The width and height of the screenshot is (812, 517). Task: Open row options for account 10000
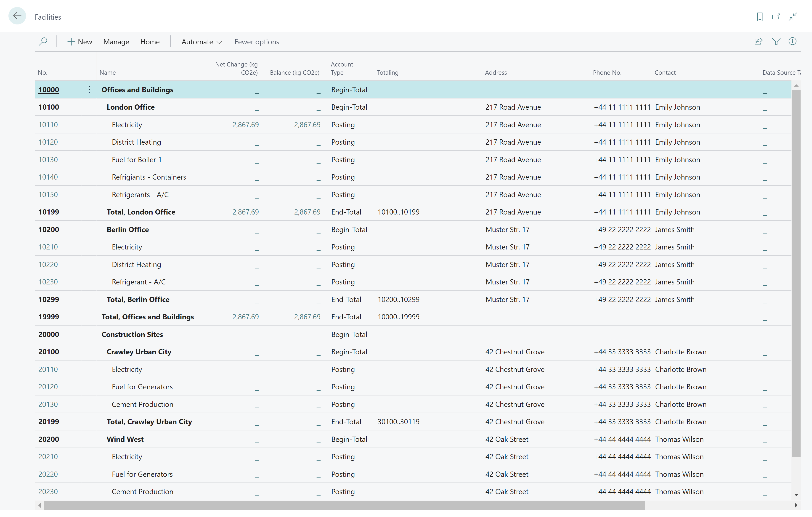pos(89,90)
